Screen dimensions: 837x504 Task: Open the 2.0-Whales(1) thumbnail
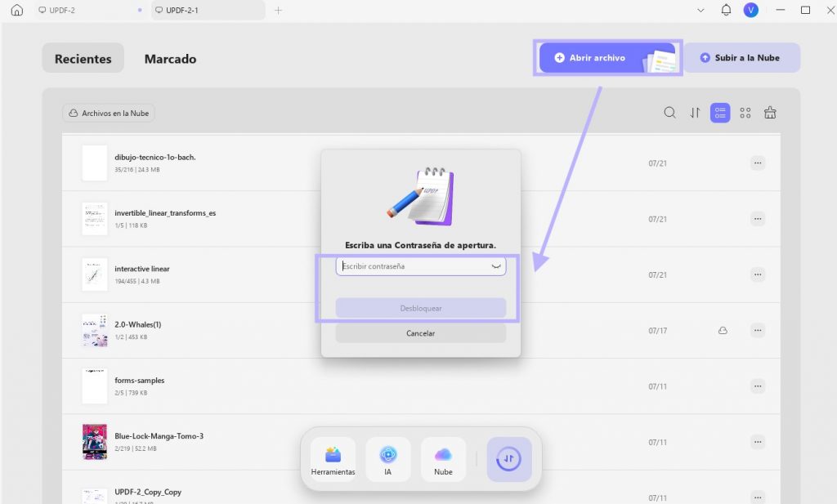95,330
